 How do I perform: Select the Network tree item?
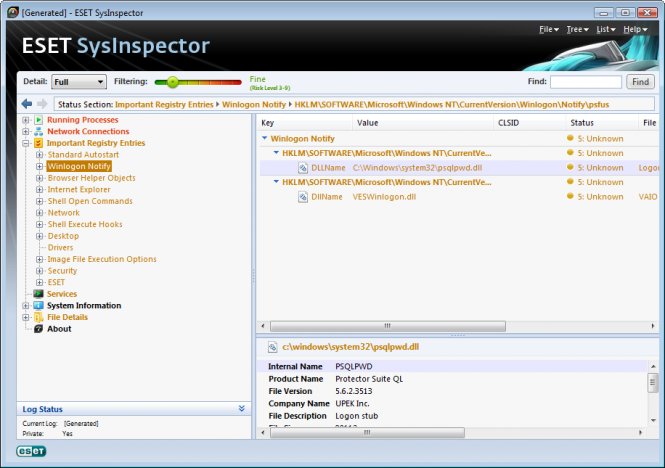click(x=64, y=213)
